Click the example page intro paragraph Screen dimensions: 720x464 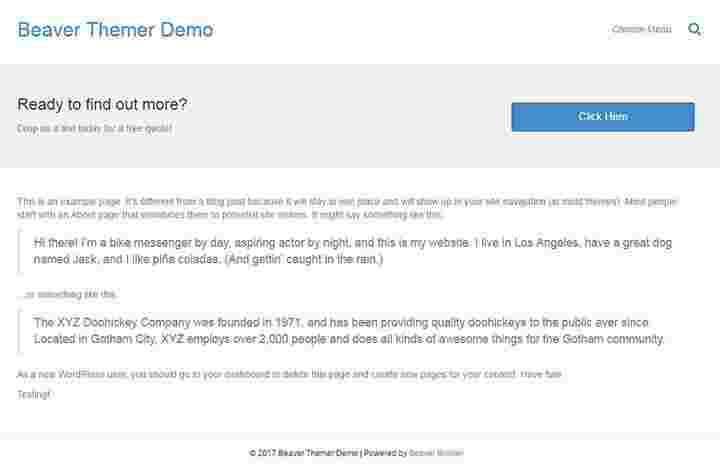click(347, 208)
